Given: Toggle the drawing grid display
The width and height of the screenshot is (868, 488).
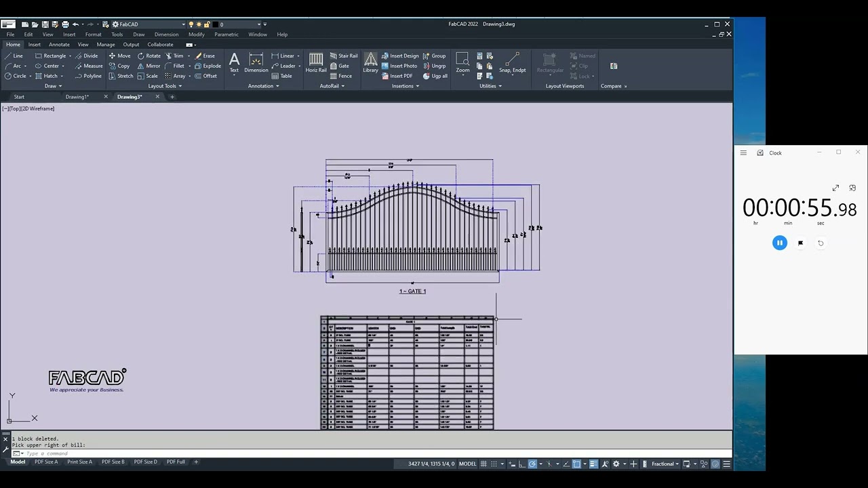Looking at the screenshot, I should 484,464.
